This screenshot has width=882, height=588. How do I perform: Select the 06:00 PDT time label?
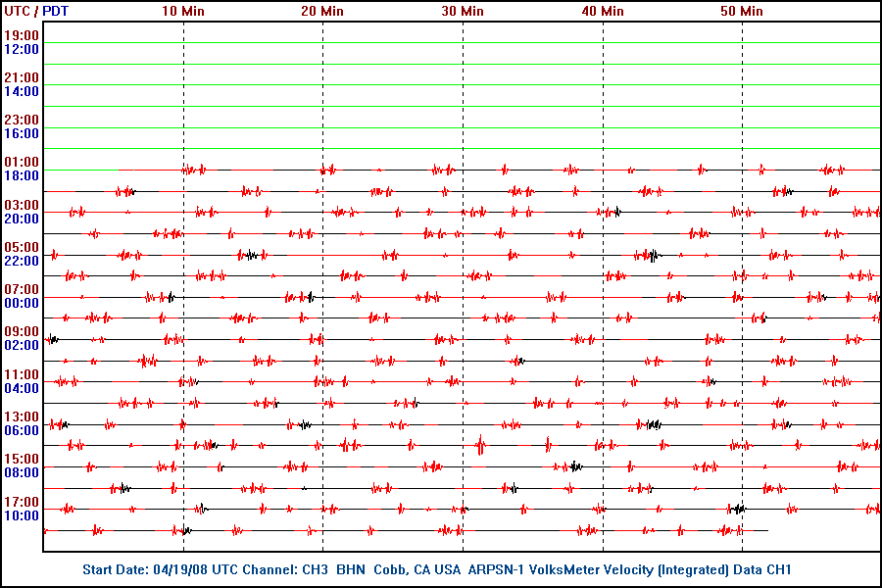point(22,430)
